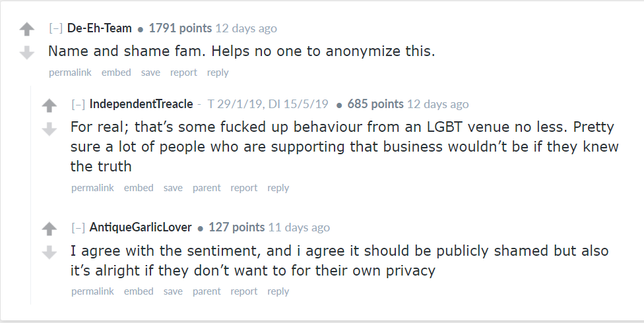Upvote De-Eh-Team's comment
The height and width of the screenshot is (323, 644).
click(x=26, y=30)
